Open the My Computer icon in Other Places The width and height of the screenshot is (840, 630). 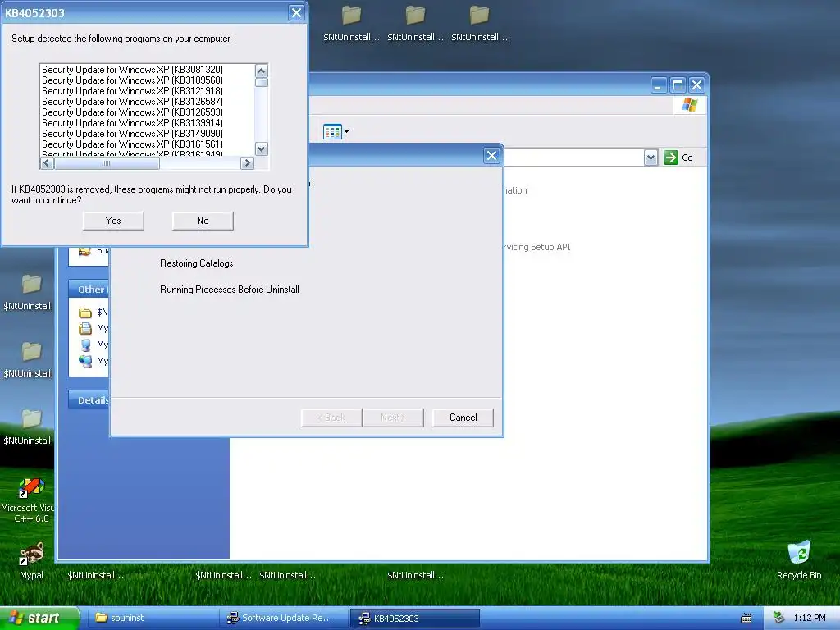pyautogui.click(x=85, y=345)
